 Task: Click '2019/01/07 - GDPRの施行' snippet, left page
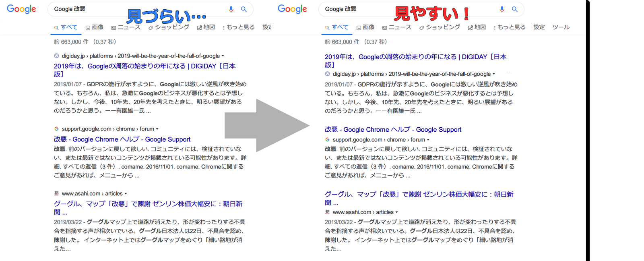[150, 97]
